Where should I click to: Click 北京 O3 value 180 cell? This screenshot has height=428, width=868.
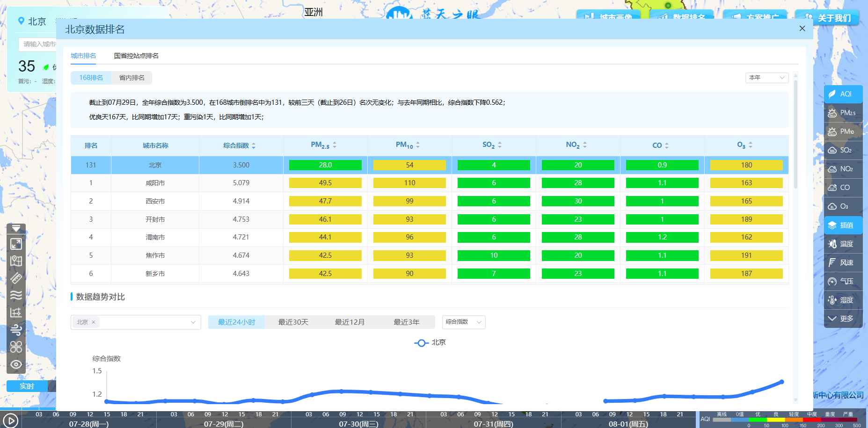pyautogui.click(x=746, y=165)
